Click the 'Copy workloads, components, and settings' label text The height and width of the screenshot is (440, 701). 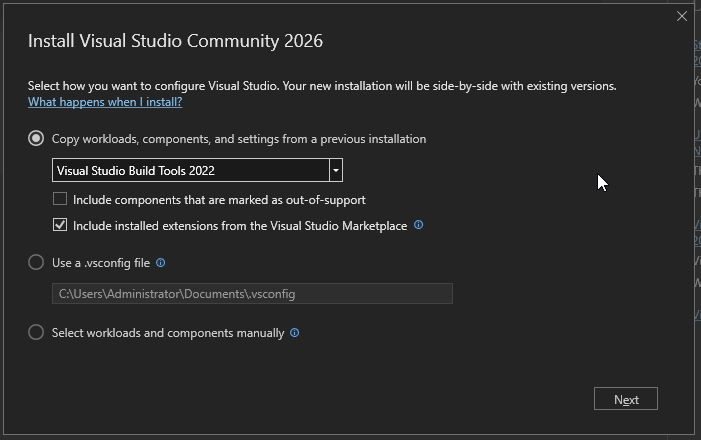tap(239, 139)
